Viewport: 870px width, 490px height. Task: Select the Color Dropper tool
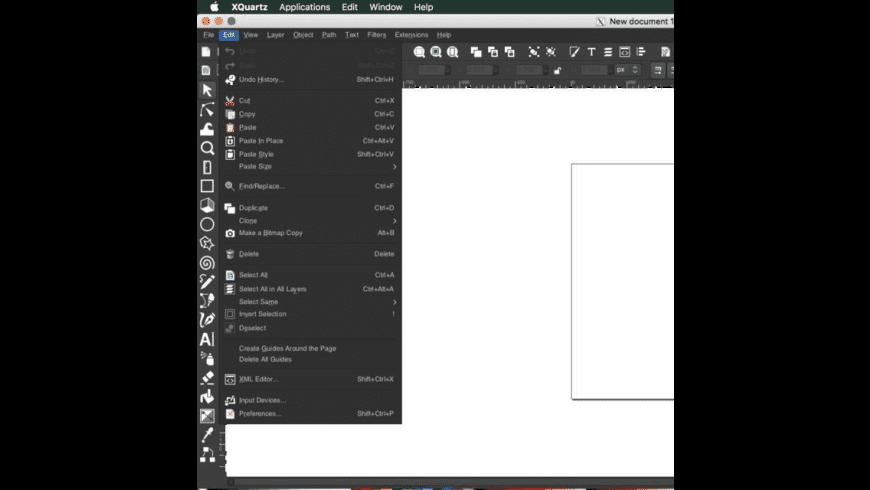pos(207,435)
